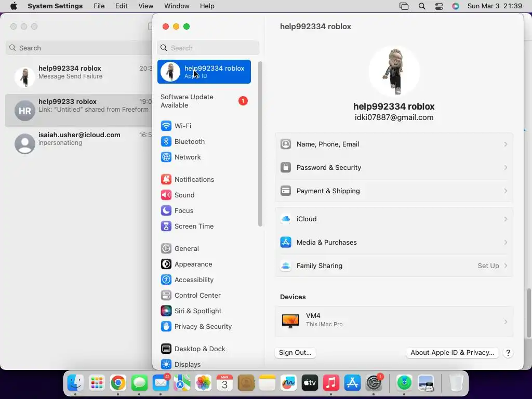
Task: Open Messages from the Dock
Action: tap(139, 383)
